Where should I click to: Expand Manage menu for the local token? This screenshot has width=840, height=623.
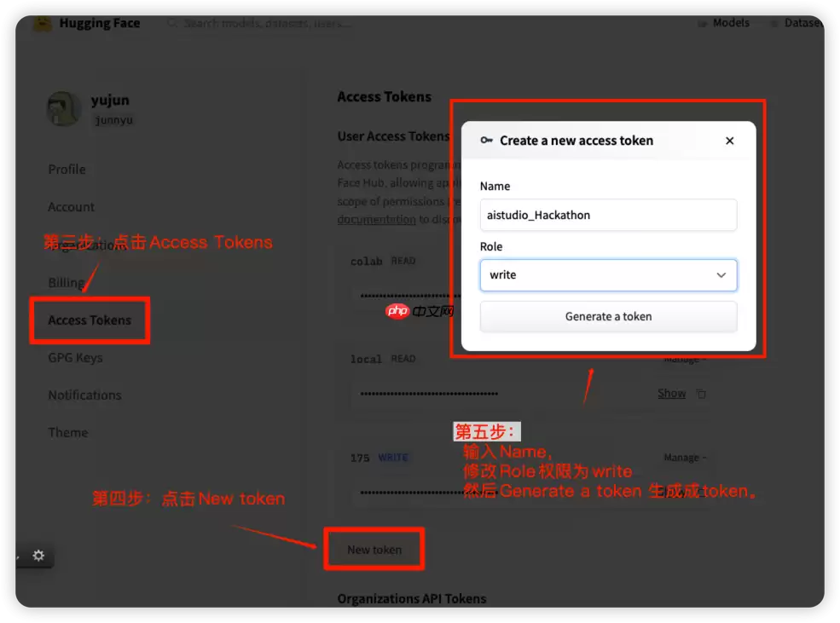click(684, 360)
